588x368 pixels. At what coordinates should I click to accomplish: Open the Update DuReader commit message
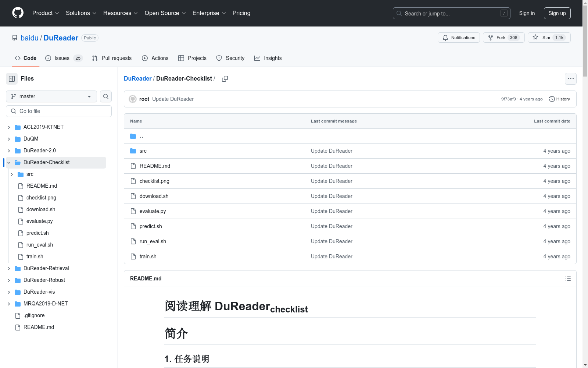[173, 99]
